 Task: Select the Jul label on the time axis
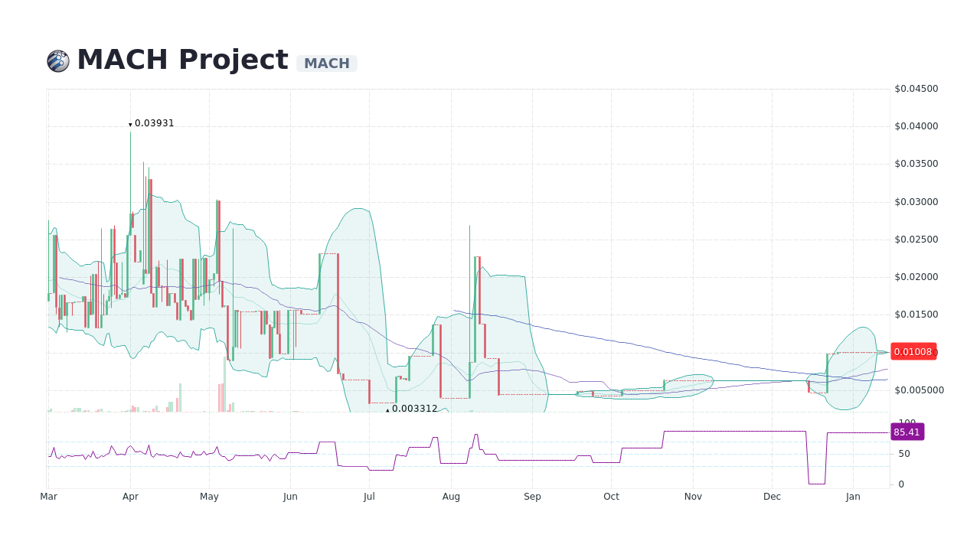(369, 496)
